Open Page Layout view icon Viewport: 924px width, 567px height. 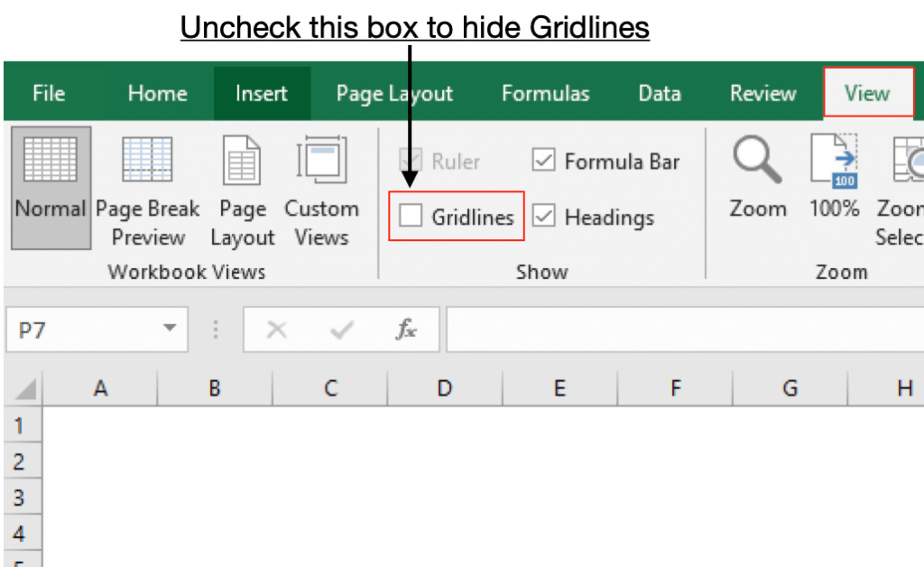coord(242,161)
